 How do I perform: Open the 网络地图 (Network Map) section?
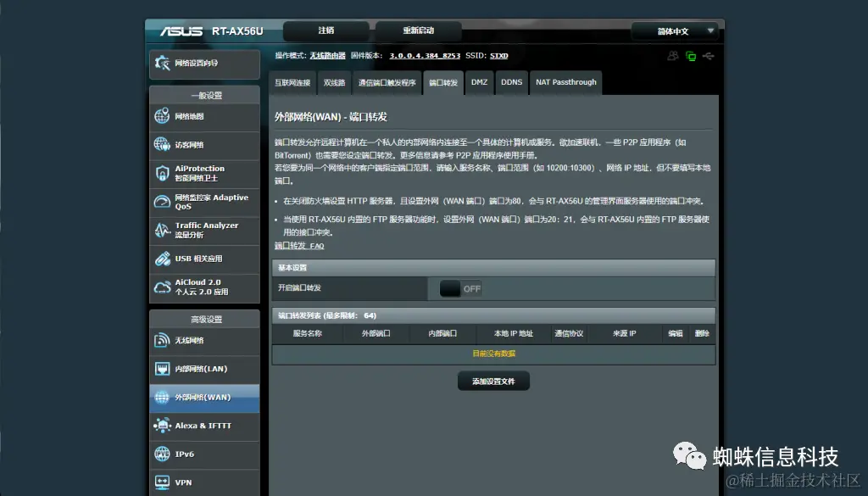pyautogui.click(x=203, y=116)
